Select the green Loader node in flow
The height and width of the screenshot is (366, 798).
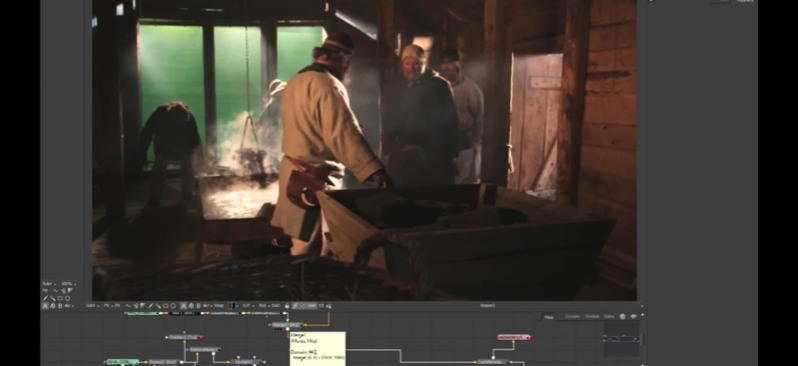tap(123, 362)
